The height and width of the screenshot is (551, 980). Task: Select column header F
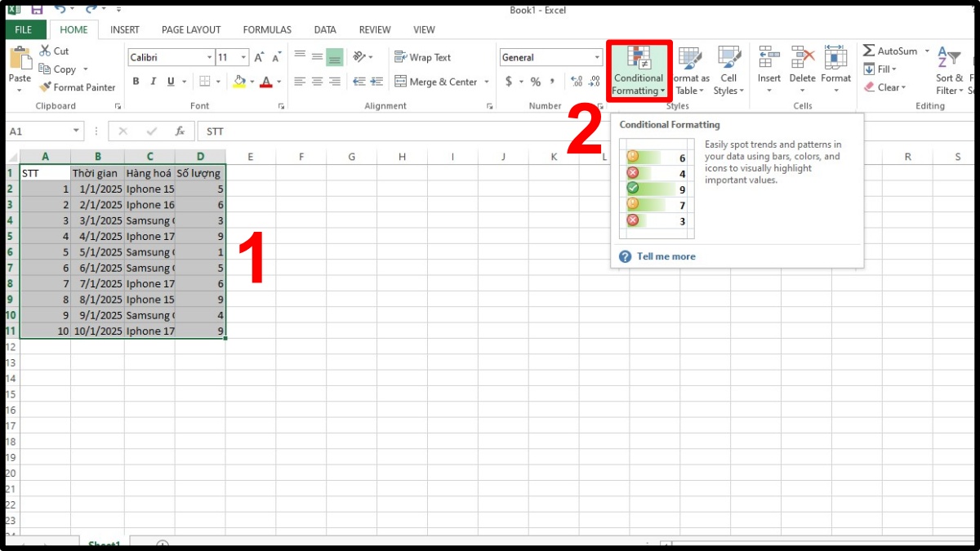click(301, 157)
